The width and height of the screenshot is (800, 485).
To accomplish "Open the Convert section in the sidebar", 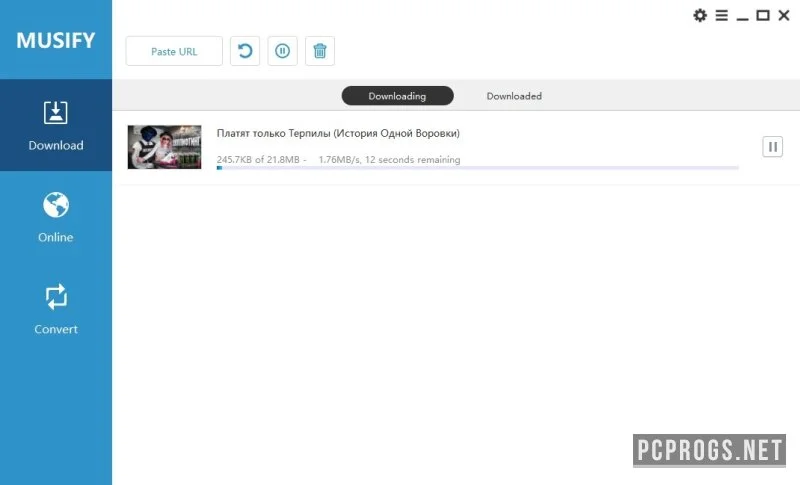I will click(x=56, y=309).
